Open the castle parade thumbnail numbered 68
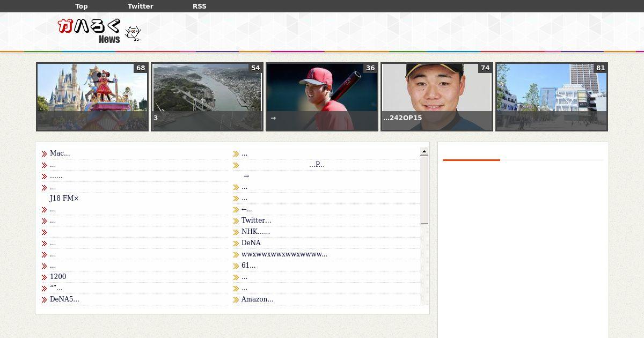Screen dimensions: 644x338 coord(92,97)
